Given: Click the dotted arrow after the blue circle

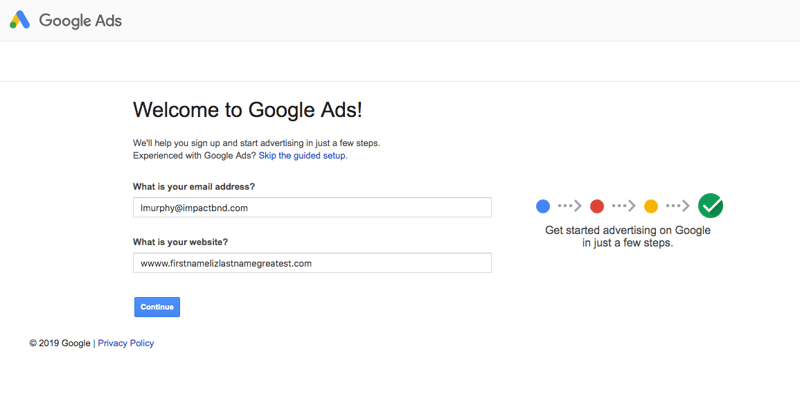Looking at the screenshot, I should [x=570, y=206].
